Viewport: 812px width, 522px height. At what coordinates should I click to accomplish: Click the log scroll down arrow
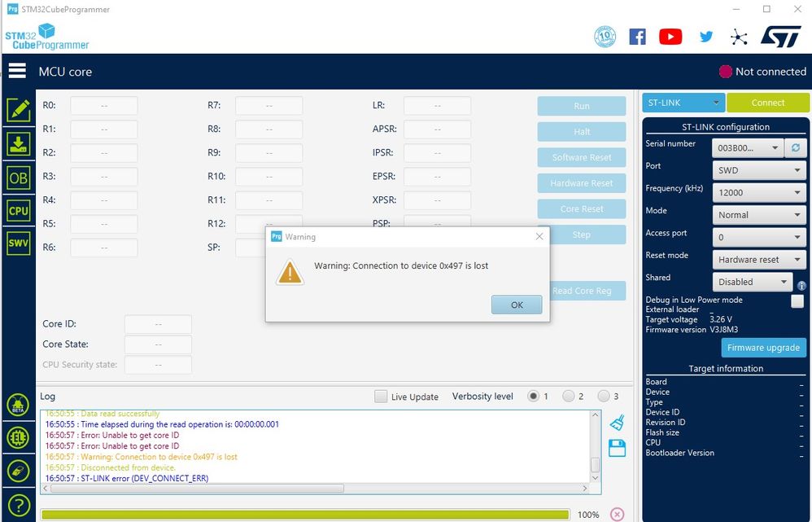pos(595,478)
